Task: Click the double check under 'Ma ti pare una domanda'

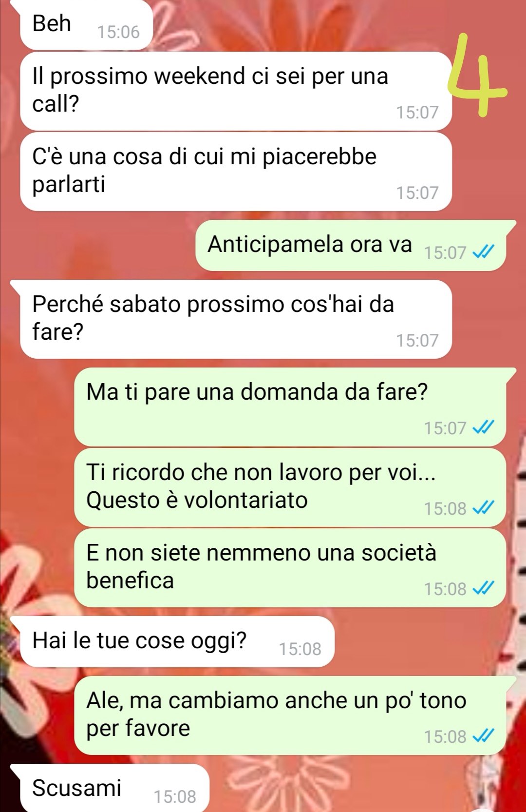Action: (484, 427)
